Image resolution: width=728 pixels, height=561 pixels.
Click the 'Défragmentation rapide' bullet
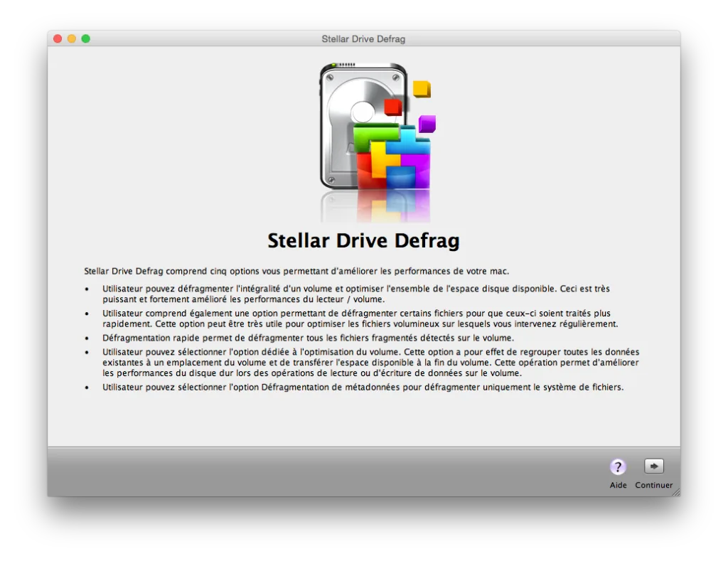pos(309,338)
